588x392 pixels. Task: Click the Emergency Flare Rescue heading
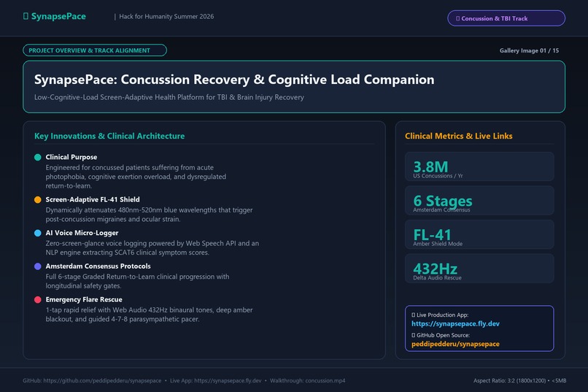coord(84,300)
